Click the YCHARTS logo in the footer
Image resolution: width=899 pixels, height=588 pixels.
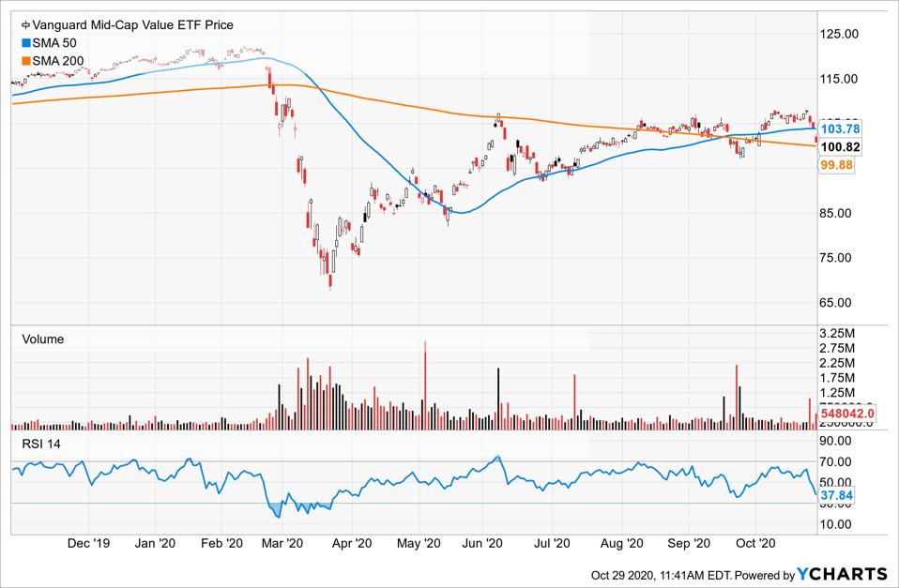[x=845, y=574]
